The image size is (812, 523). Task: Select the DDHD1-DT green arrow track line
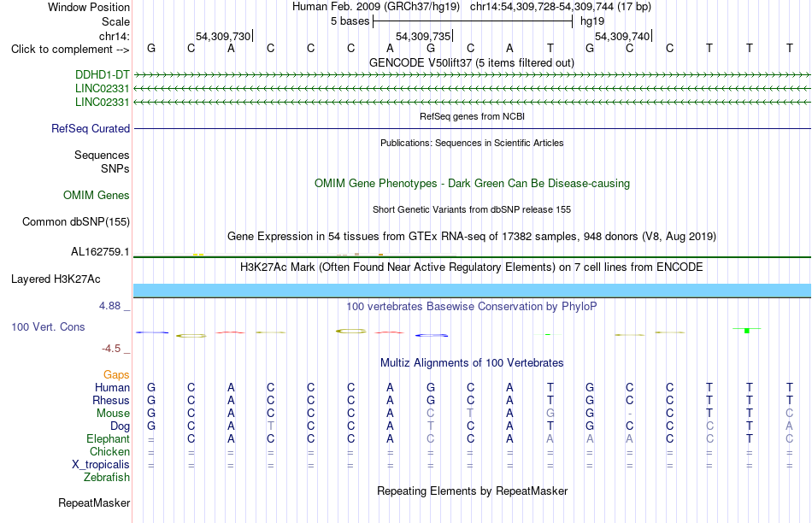pos(472,75)
